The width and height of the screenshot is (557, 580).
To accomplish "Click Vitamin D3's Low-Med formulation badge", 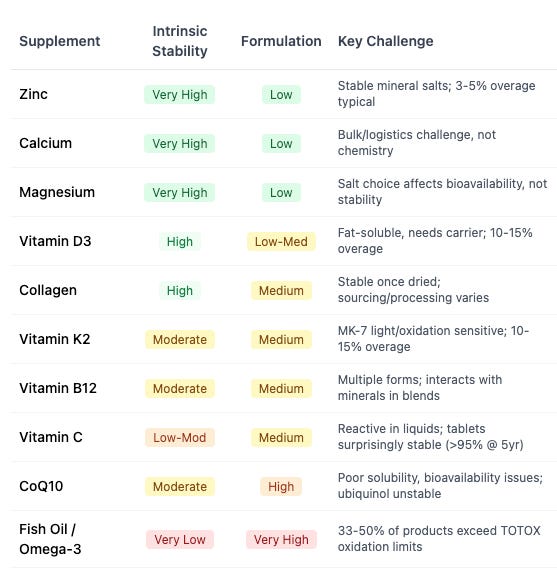I will (281, 242).
